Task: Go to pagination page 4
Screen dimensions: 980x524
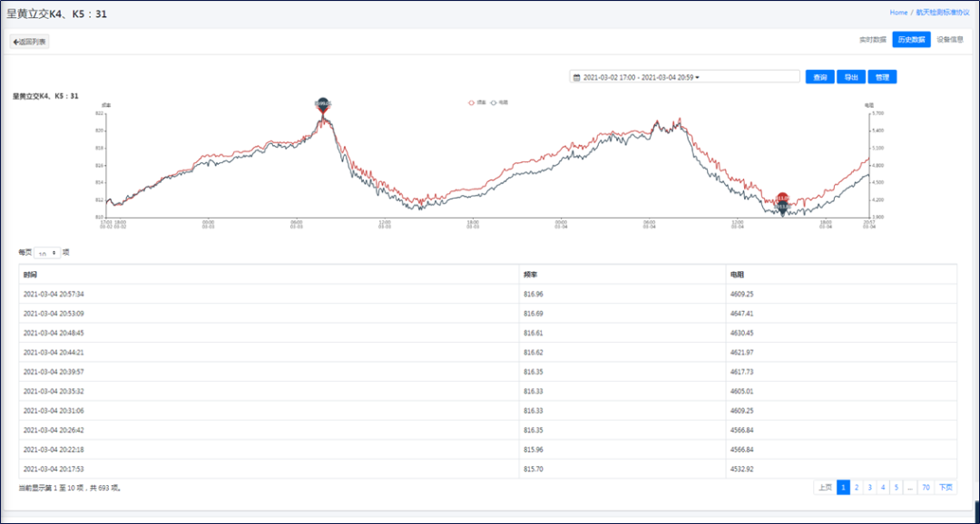Action: (883, 487)
